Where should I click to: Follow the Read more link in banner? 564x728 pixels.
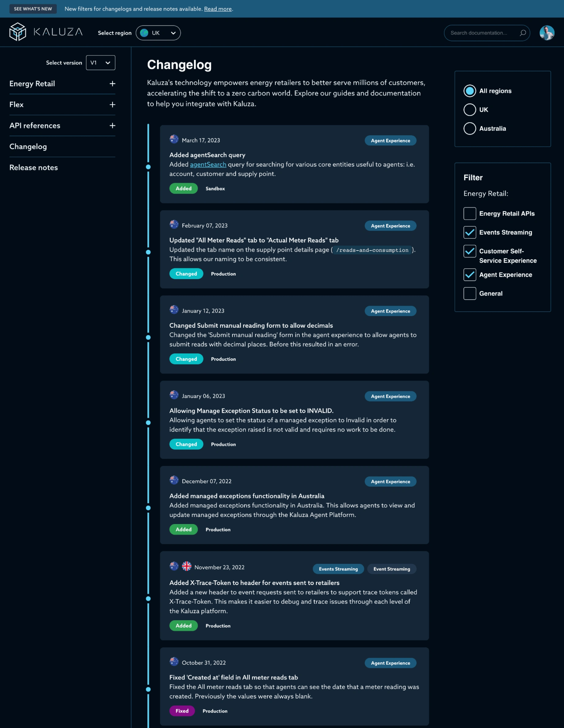pyautogui.click(x=217, y=9)
